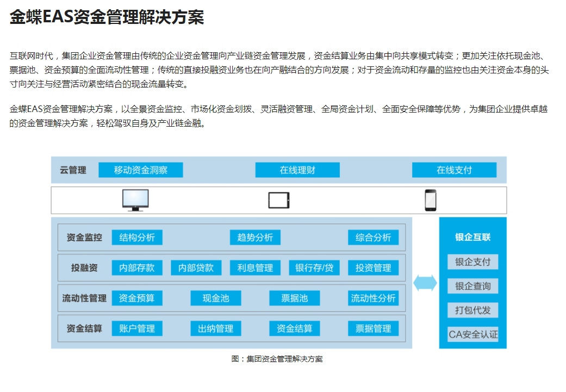Select the 利息管理 box
Screen dimensions: 566x392
(x=255, y=268)
